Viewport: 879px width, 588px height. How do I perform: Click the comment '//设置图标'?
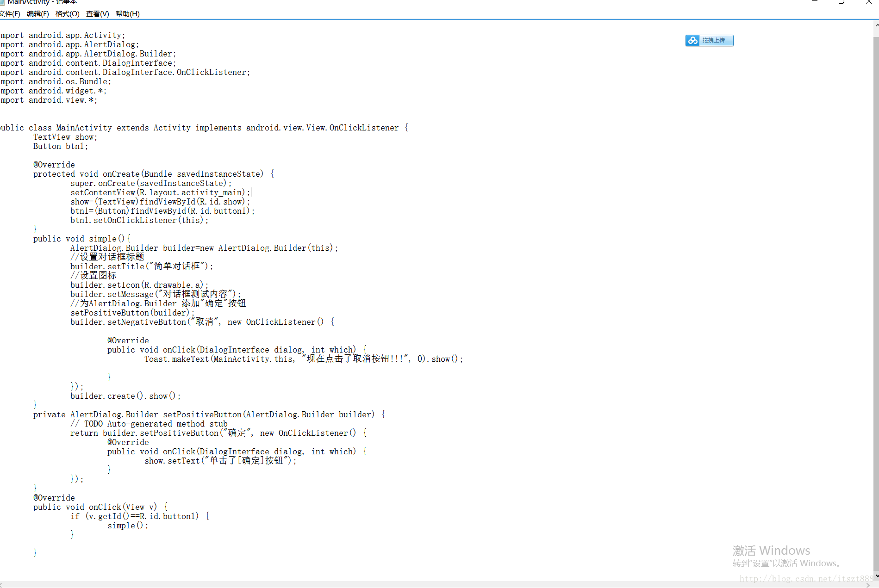click(94, 275)
